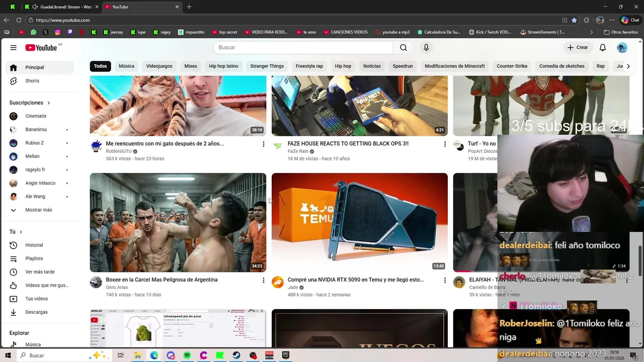644x362 pixels.
Task: Play the Boxeo en la Carcel thumbnail
Action: (x=178, y=223)
